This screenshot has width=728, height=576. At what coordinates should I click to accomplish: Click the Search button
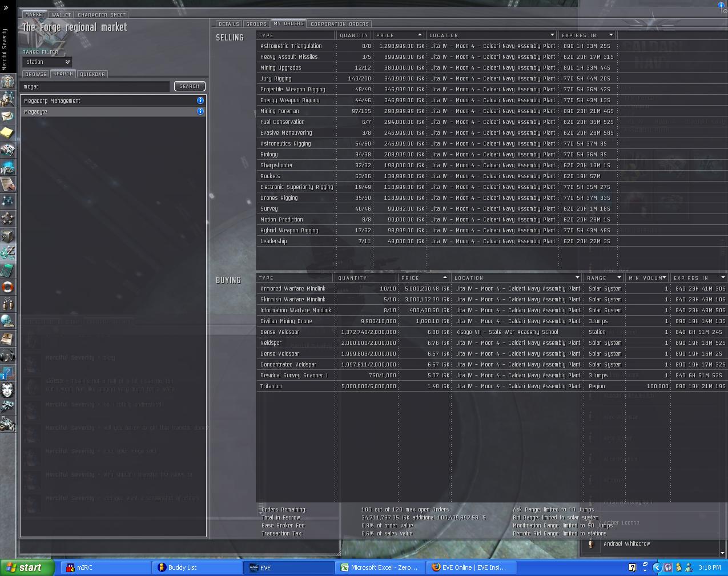tap(190, 86)
